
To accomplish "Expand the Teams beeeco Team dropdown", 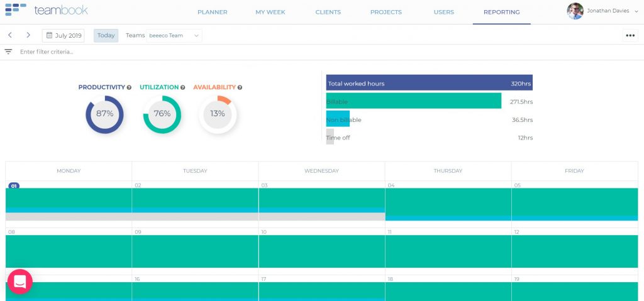I will [175, 36].
